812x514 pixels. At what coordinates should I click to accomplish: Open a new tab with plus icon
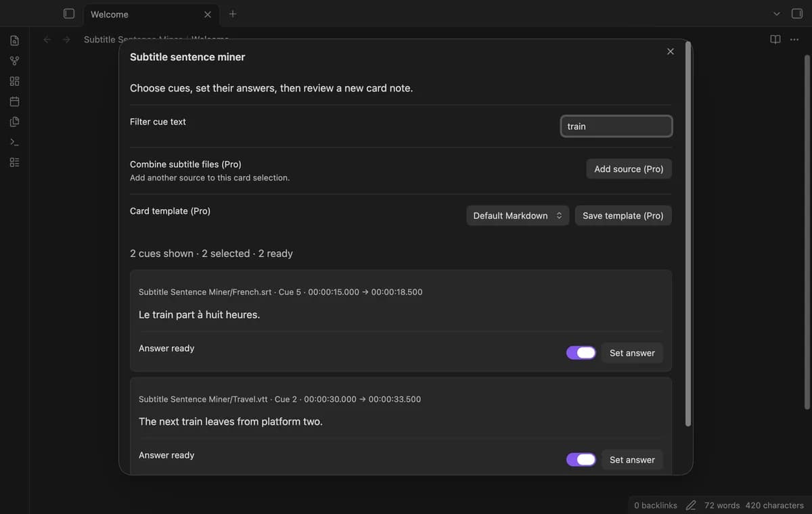(233, 14)
